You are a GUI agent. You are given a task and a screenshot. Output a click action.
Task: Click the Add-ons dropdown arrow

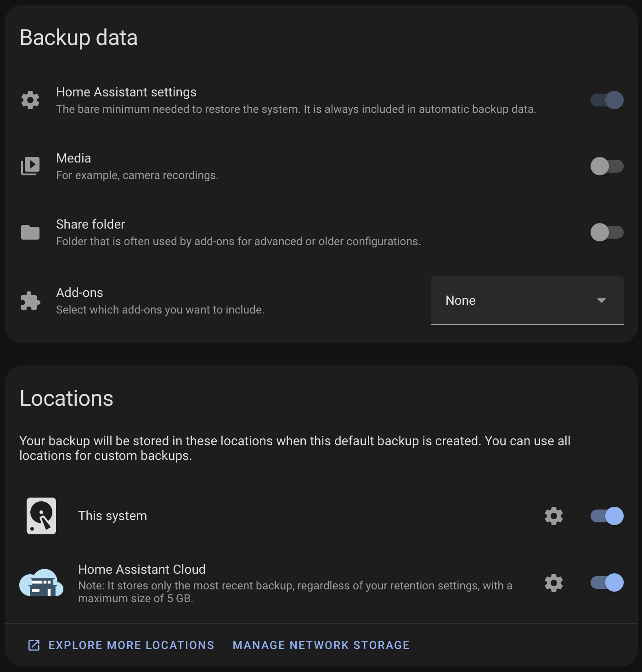coord(602,301)
